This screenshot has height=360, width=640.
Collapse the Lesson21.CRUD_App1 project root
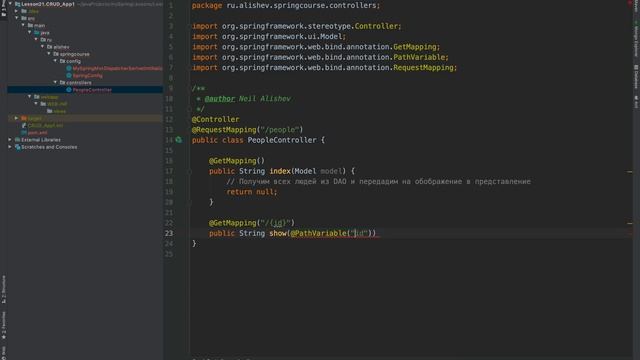[11, 4]
